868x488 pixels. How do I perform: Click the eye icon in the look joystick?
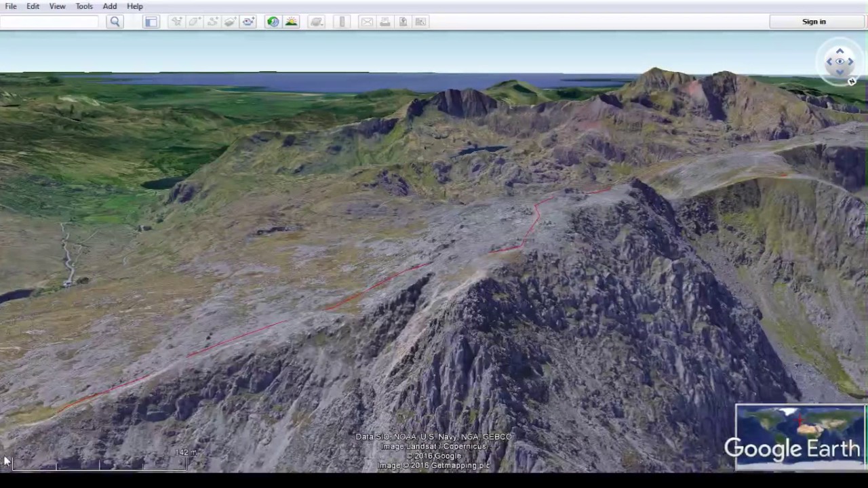(840, 62)
